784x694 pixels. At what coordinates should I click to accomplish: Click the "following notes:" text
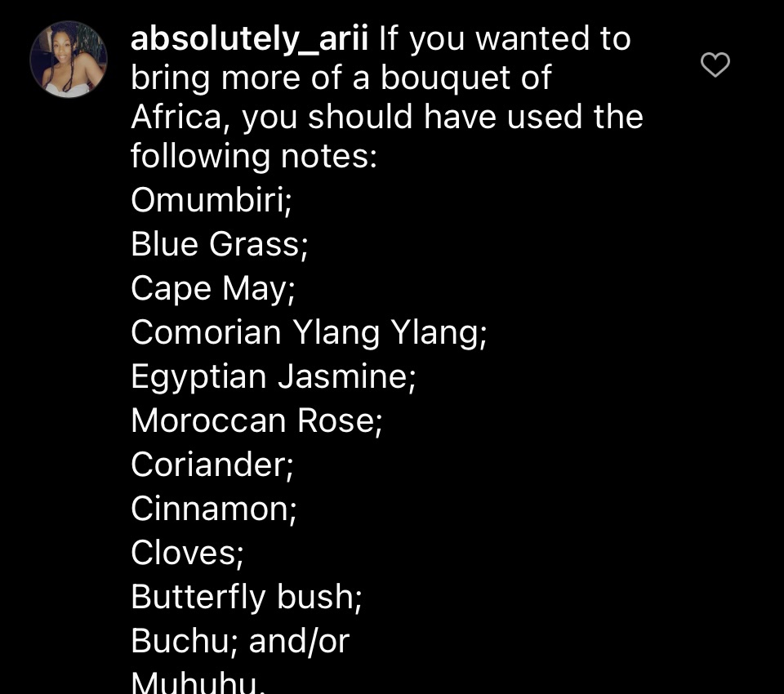(254, 157)
